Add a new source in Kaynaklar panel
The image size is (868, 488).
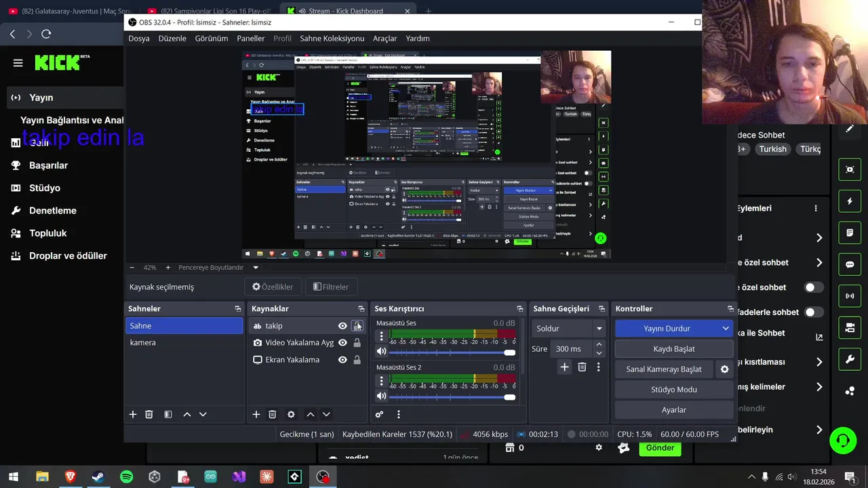coord(256,414)
